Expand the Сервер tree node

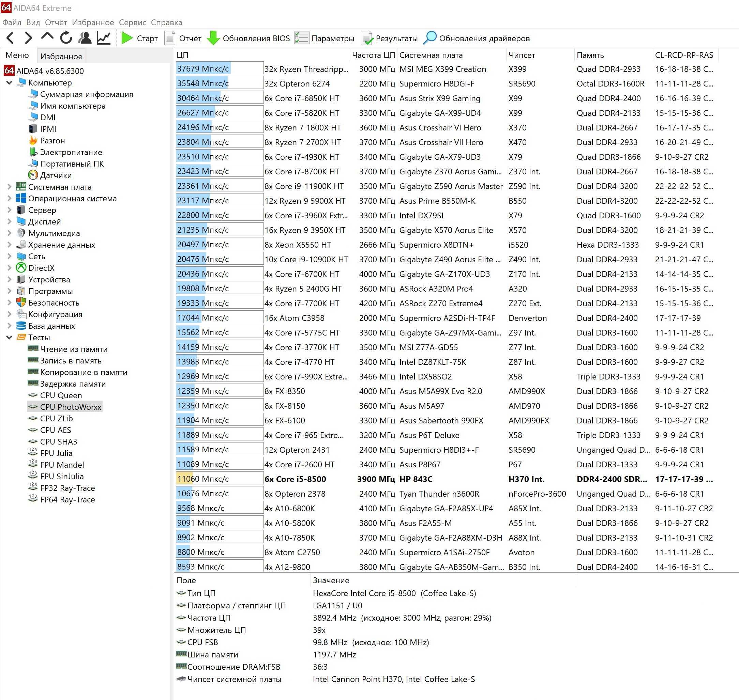[x=9, y=210]
